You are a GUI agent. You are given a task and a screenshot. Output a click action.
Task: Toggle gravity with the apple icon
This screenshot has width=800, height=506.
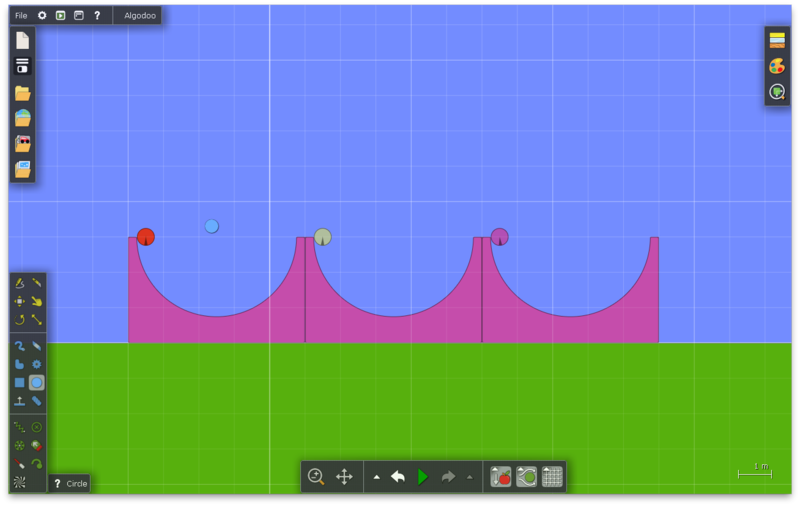tap(501, 477)
